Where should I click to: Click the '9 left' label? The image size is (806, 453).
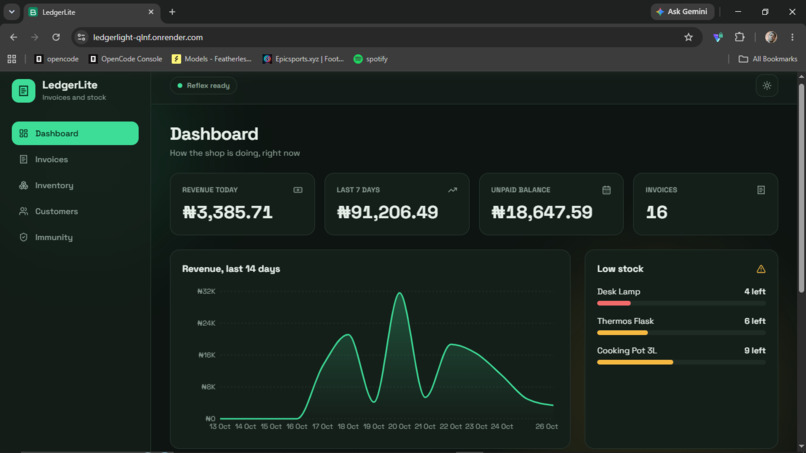point(755,351)
